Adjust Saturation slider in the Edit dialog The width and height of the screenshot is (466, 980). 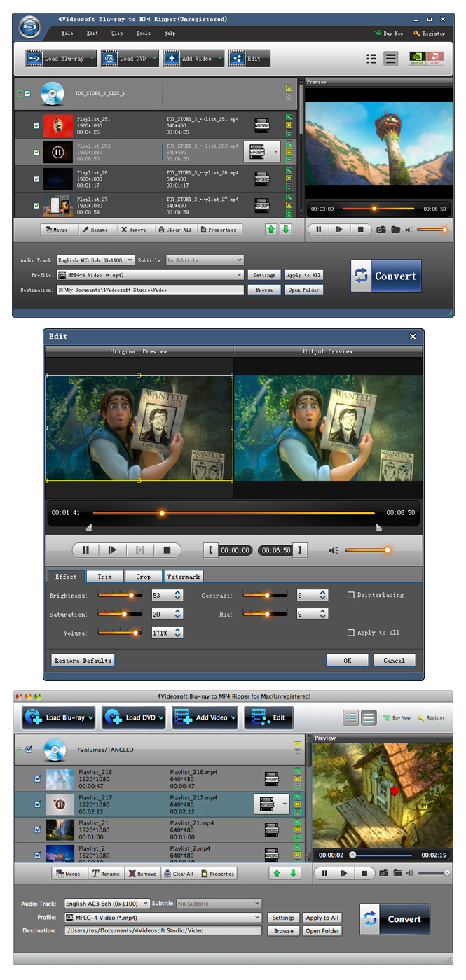pyautogui.click(x=120, y=614)
